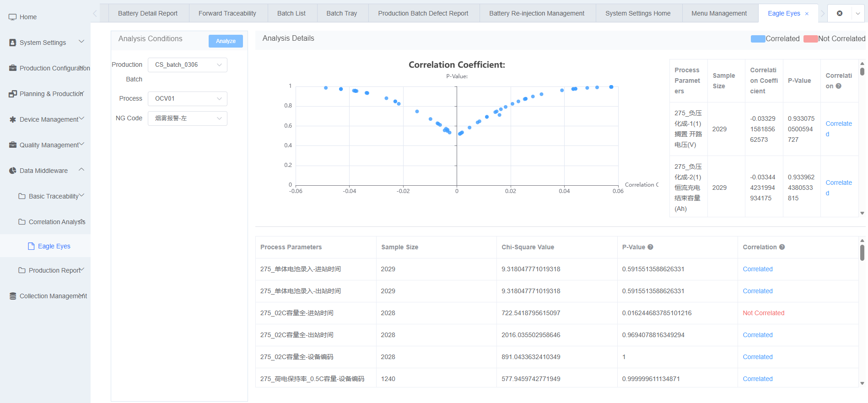Click the lower table scrollbar thumb
Screen dimensions: 868x403
click(x=862, y=253)
